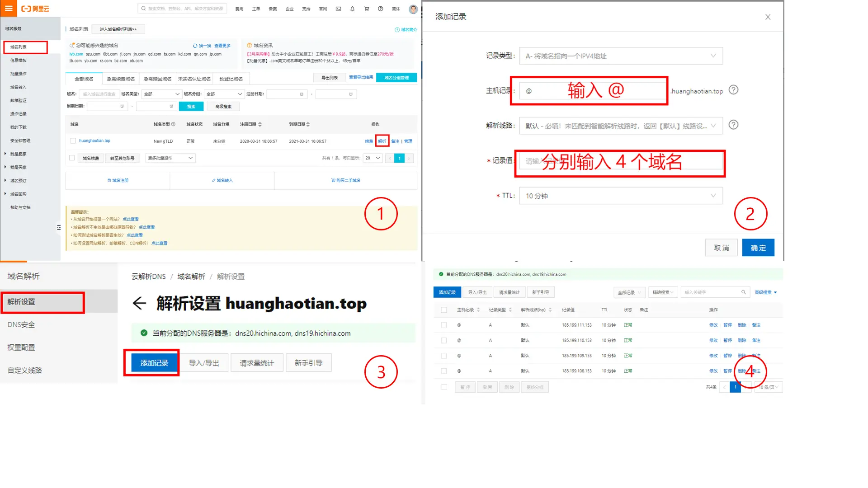The image size is (868, 488).
Task: Check the huanghaotian.top domain checkbox
Action: [x=73, y=141]
